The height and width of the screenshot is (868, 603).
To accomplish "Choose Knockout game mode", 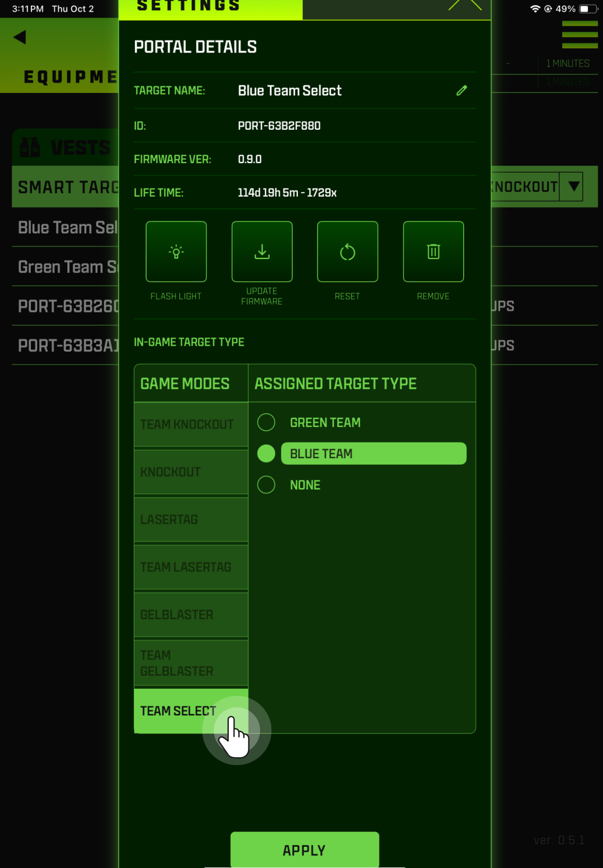I will [x=191, y=472].
